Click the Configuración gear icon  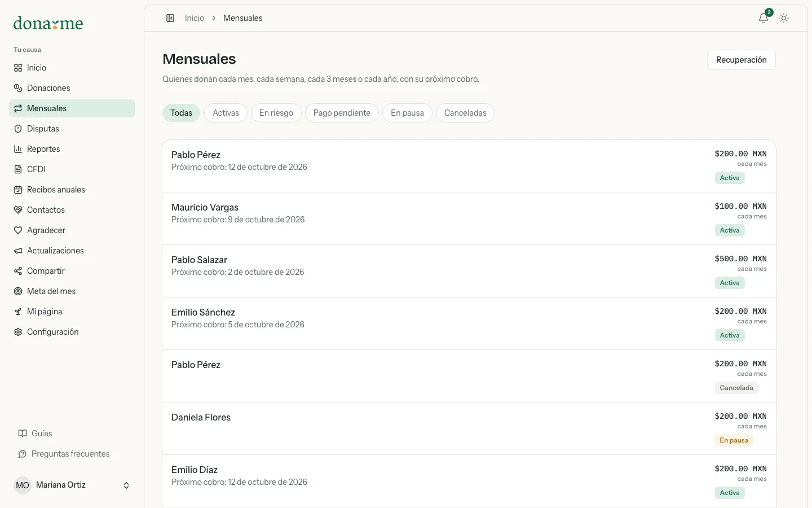point(18,332)
